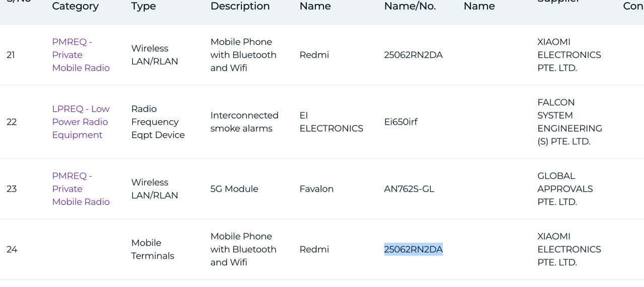Click the Mobile Terminals type cell
This screenshot has width=644, height=287.
point(152,249)
